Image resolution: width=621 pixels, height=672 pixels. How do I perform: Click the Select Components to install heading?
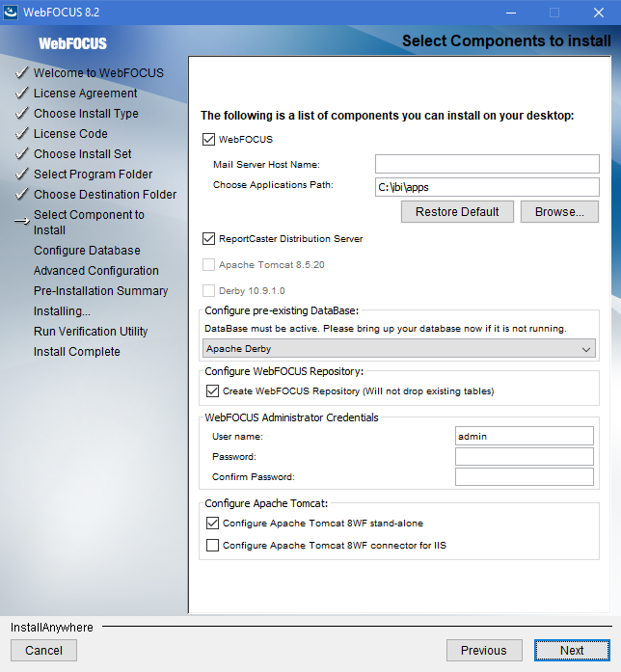(506, 41)
